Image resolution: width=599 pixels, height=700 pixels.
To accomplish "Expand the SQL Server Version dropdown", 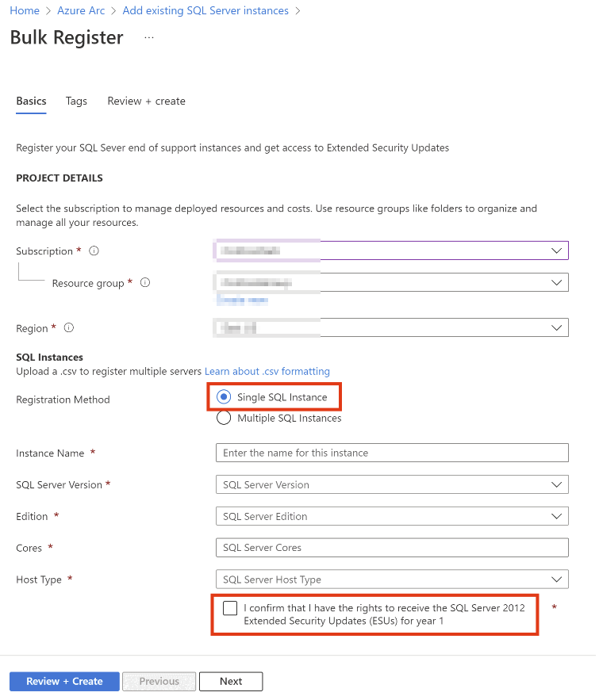I will coord(393,486).
